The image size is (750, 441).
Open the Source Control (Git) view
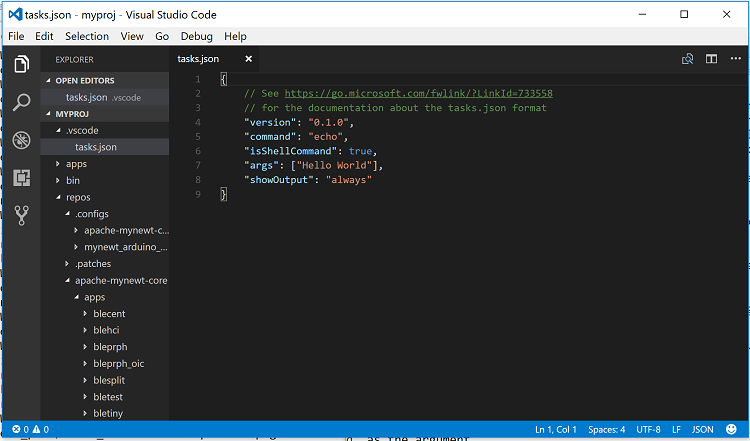pyautogui.click(x=22, y=216)
